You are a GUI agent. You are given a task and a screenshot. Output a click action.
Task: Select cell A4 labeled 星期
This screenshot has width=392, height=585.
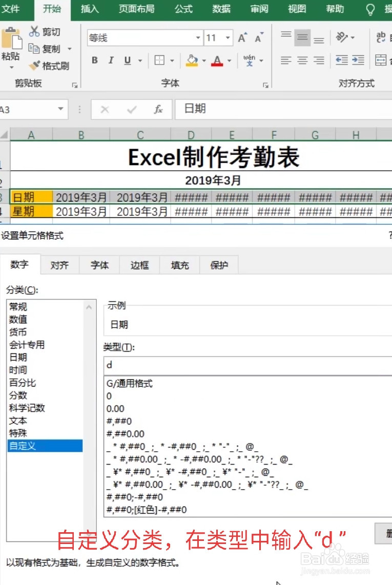click(x=31, y=212)
